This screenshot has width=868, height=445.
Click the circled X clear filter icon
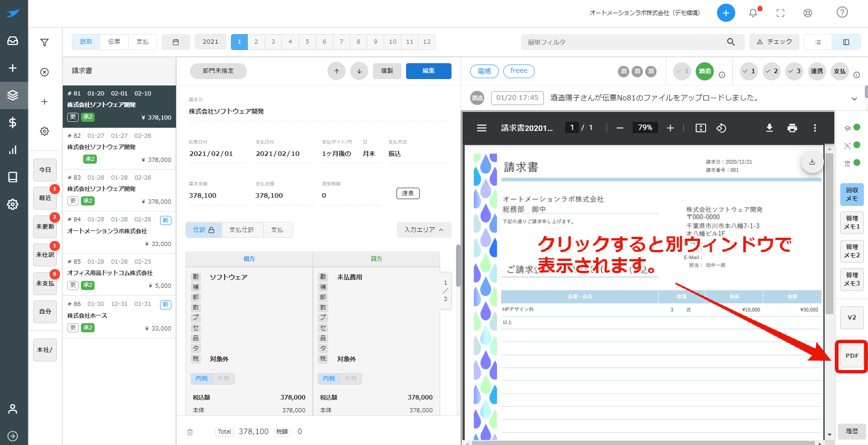point(45,72)
